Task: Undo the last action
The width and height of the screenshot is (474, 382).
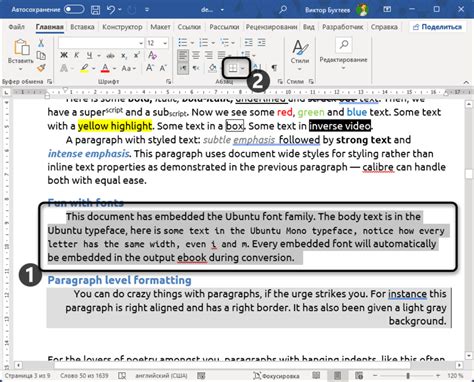Action: 111,10
